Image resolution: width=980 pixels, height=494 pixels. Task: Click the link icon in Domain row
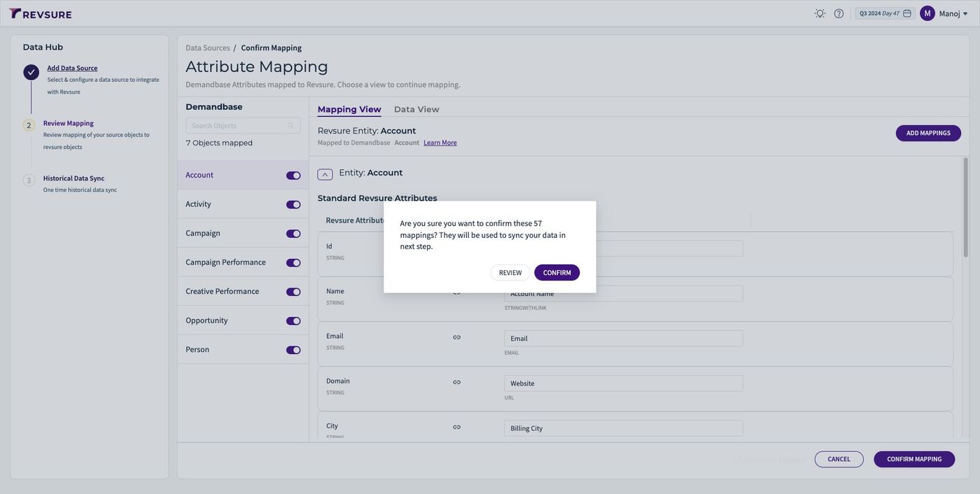click(x=457, y=382)
